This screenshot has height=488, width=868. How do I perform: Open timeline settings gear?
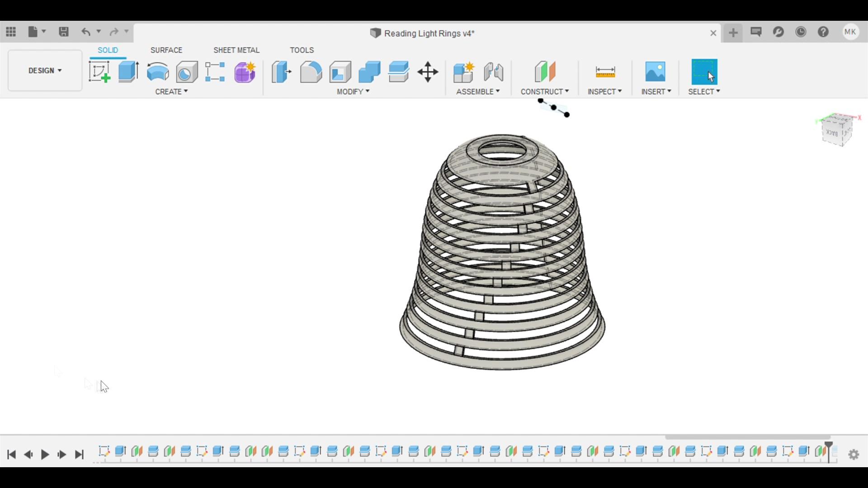pos(854,455)
